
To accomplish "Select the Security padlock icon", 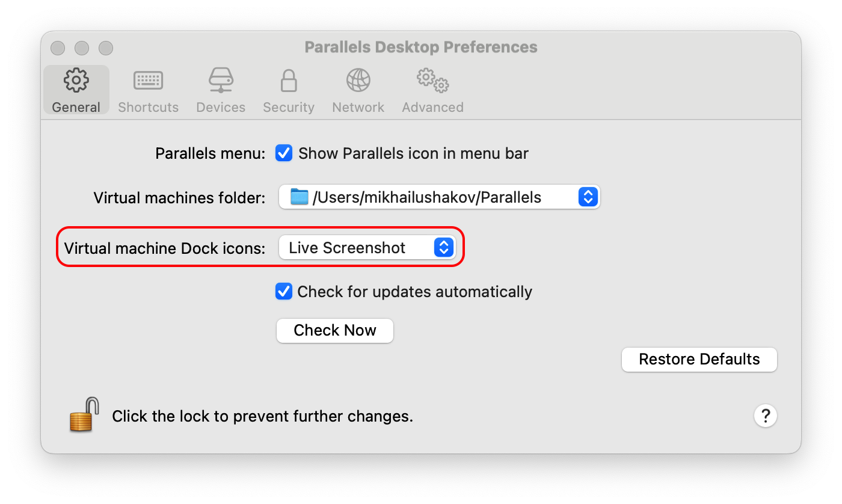I will [x=289, y=81].
